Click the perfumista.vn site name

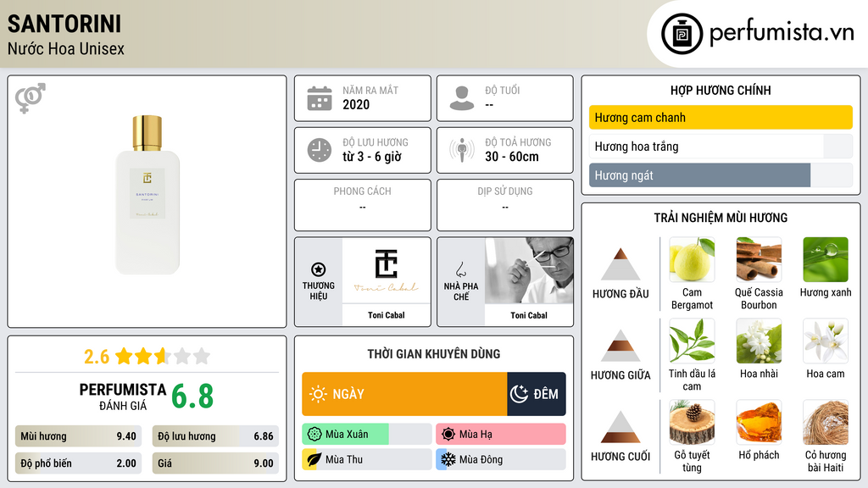pos(782,33)
